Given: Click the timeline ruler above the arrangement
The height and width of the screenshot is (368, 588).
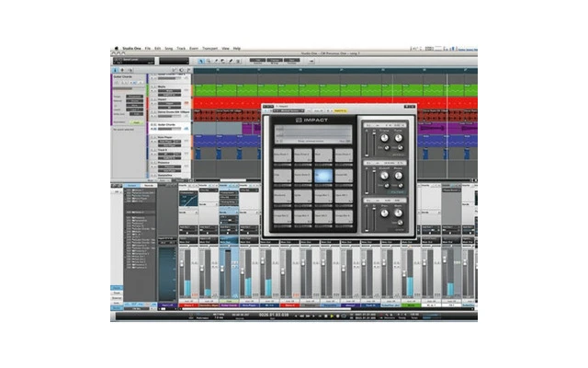Looking at the screenshot, I should click(x=334, y=70).
